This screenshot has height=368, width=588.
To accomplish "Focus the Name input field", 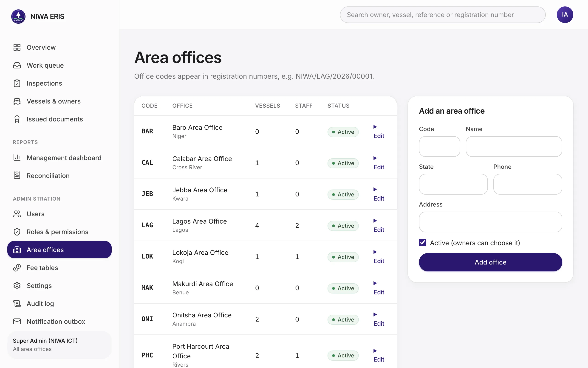I will (x=514, y=147).
